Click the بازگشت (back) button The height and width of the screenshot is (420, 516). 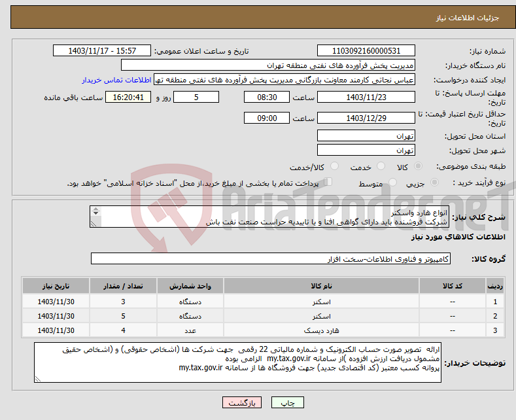point(242,402)
